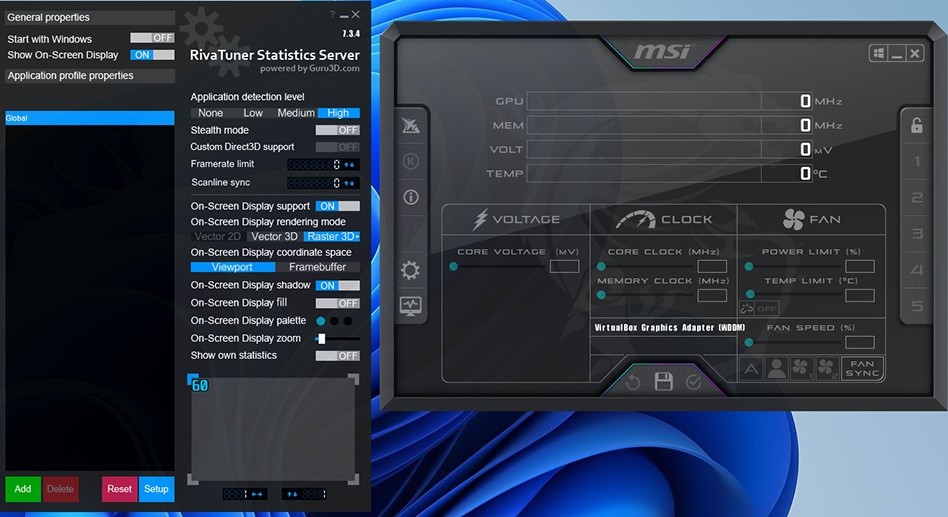
Task: Set application detection level to Medium
Action: tap(296, 113)
